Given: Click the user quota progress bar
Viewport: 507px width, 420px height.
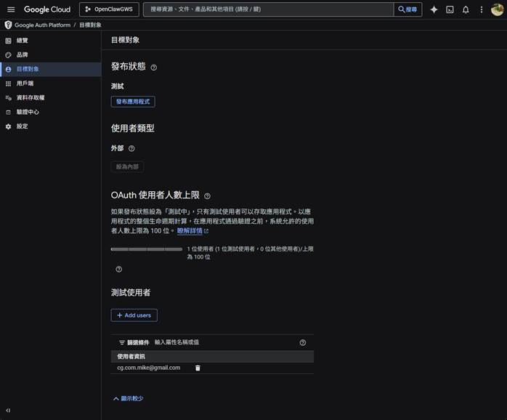Looking at the screenshot, I should coord(146,249).
